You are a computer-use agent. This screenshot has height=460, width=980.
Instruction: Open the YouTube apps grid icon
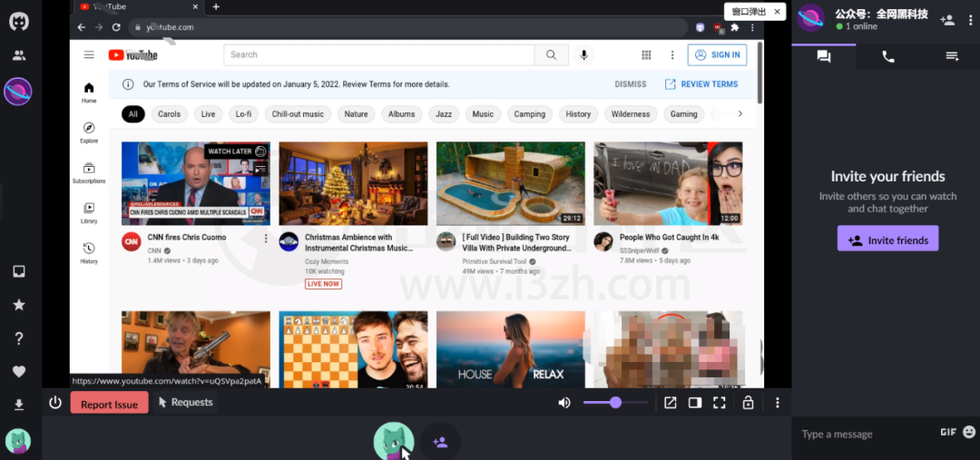point(646,55)
